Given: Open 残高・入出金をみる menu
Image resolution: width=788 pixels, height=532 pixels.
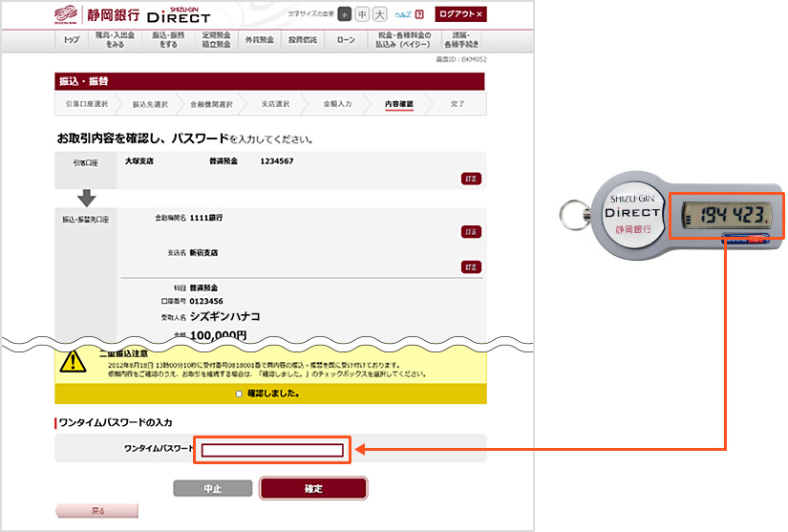Looking at the screenshot, I should (115, 40).
